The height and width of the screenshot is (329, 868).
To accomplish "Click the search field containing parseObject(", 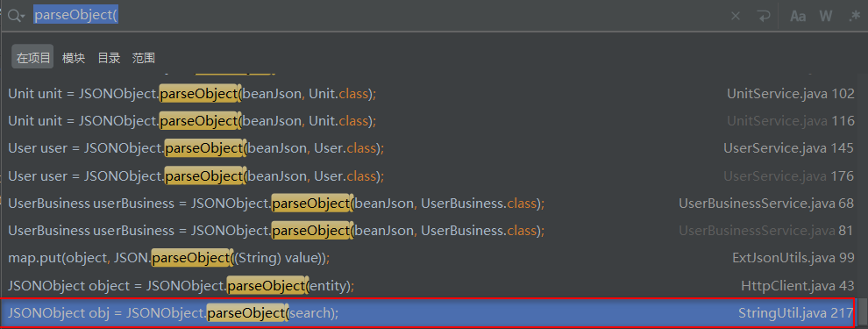I will point(376,16).
